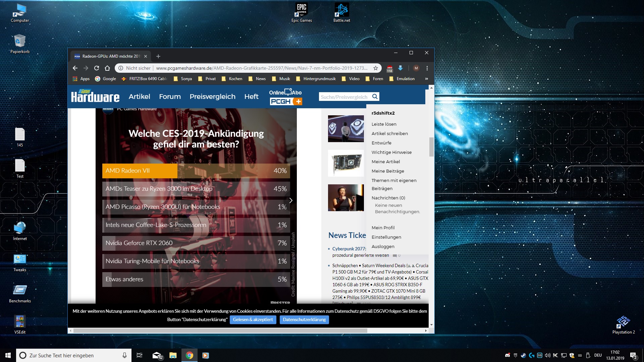This screenshot has width=644, height=362.
Task: Click the horizontal scrollbar at page bottom
Action: pos(220,331)
